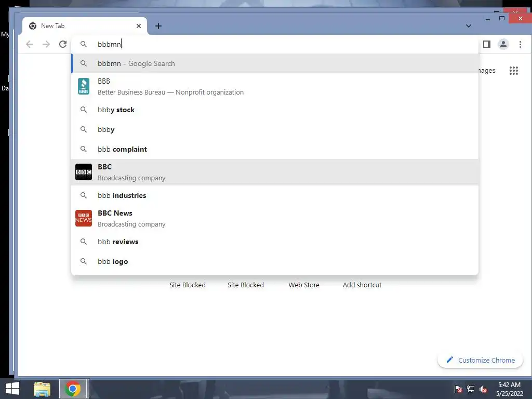Select 'bbb industries' suggestion

(275, 195)
